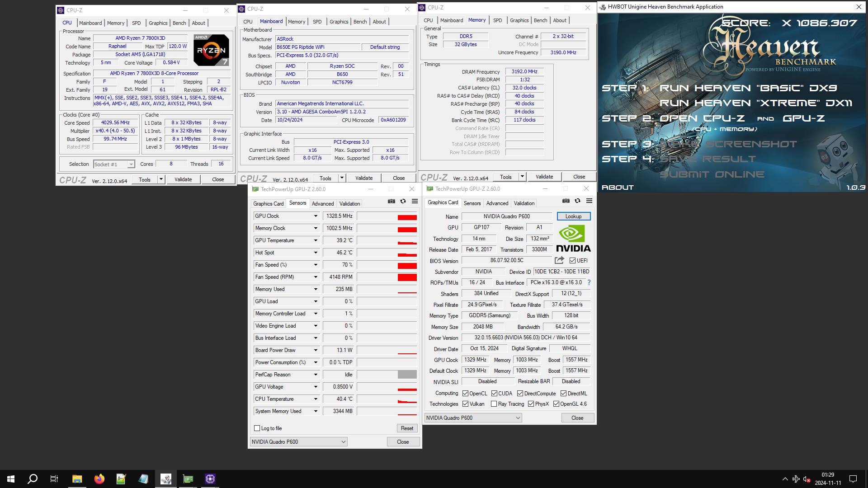Toggle the DirectCompute checkbox
This screenshot has height=488, width=868.
point(520,394)
